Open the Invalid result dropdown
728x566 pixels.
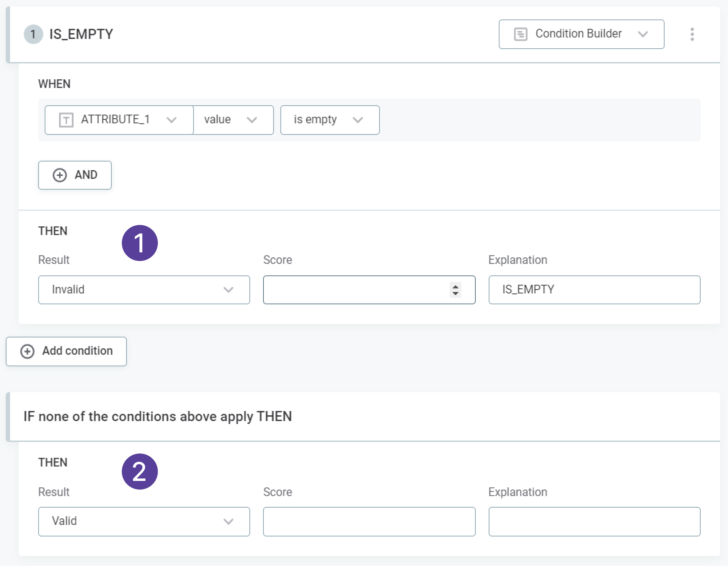(x=144, y=290)
